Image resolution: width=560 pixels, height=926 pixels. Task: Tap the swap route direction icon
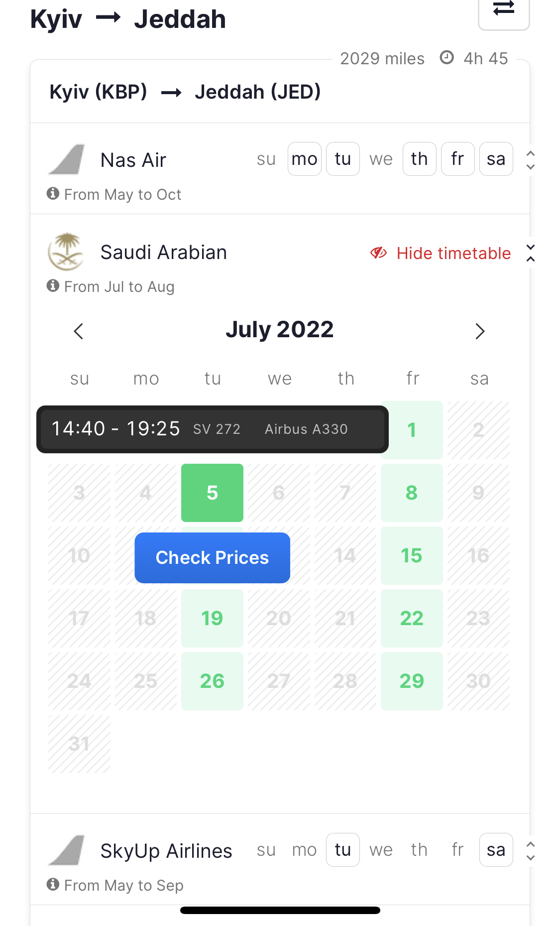click(x=503, y=9)
